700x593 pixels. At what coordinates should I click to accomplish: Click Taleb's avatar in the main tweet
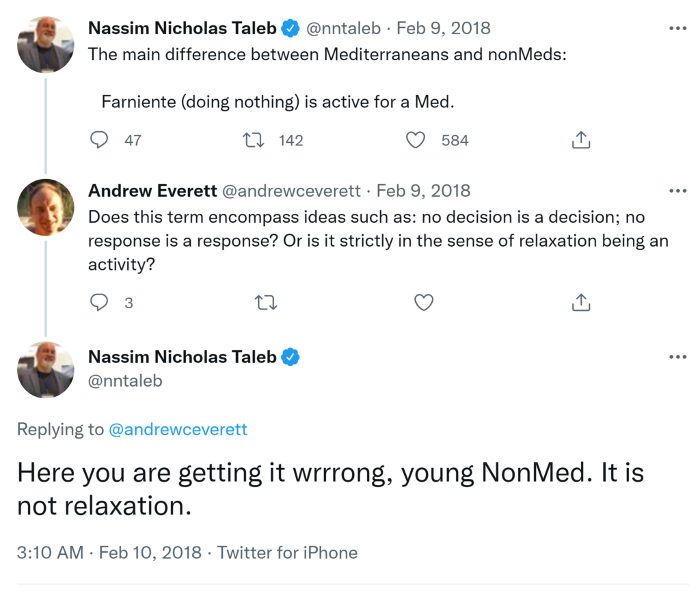[45, 370]
